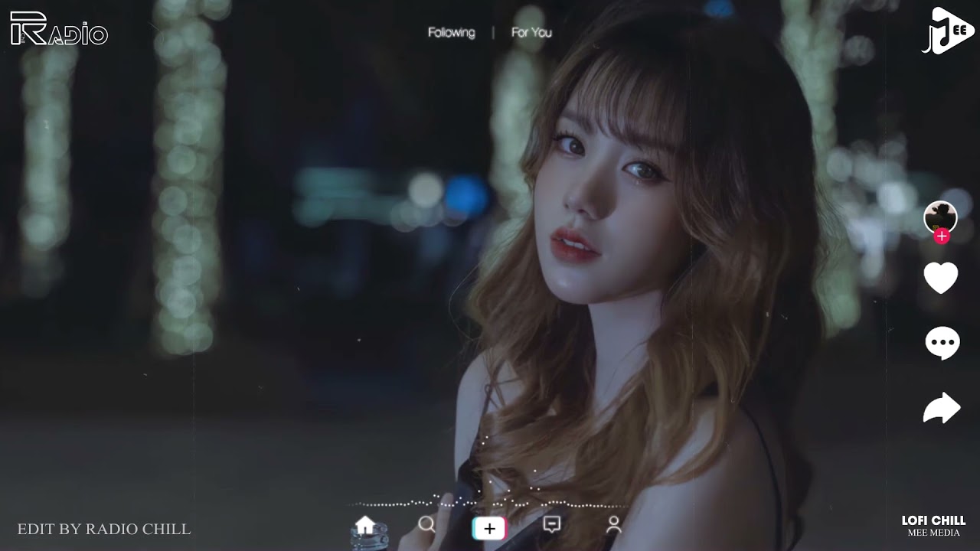Switch to the For You tab

tap(531, 32)
